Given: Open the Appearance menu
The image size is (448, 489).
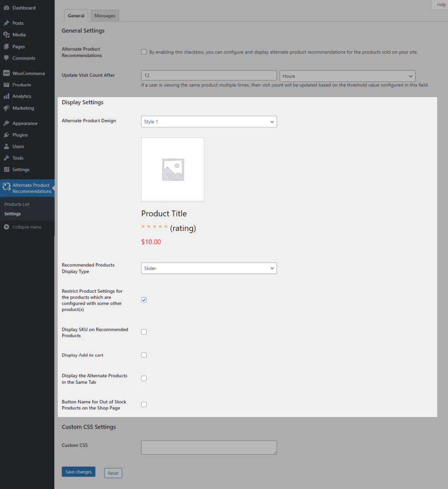Looking at the screenshot, I should [27, 123].
